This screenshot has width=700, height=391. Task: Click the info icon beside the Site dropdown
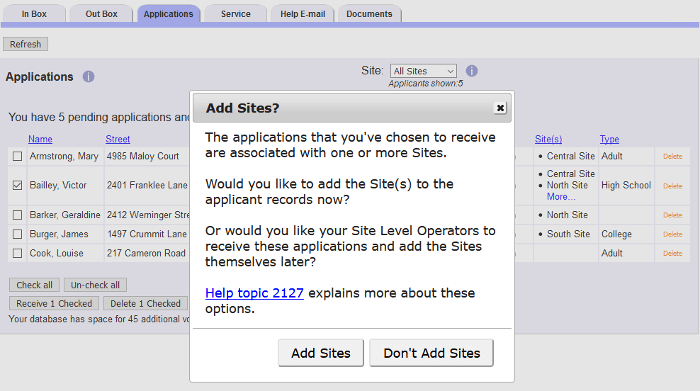[471, 71]
